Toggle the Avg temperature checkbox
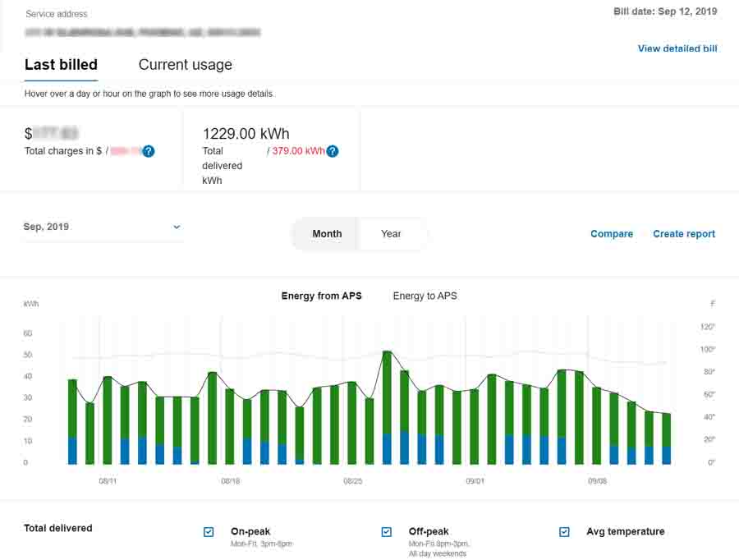The height and width of the screenshot is (560, 739). tap(564, 532)
